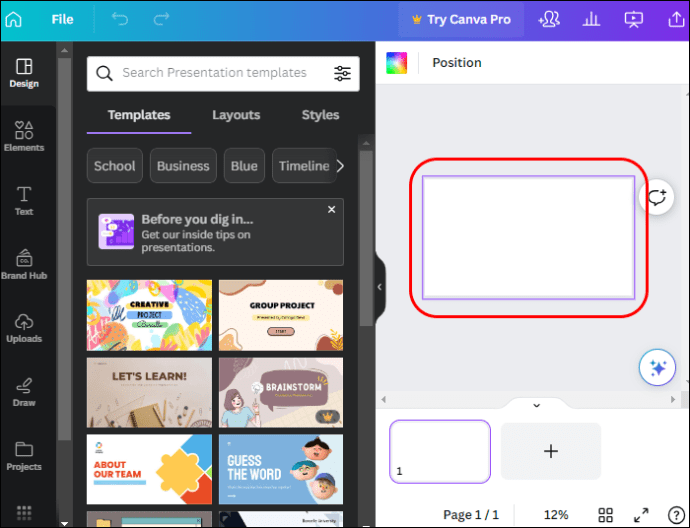Open the 12% zoom level control
Viewport: 690px width, 528px height.
pyautogui.click(x=556, y=515)
